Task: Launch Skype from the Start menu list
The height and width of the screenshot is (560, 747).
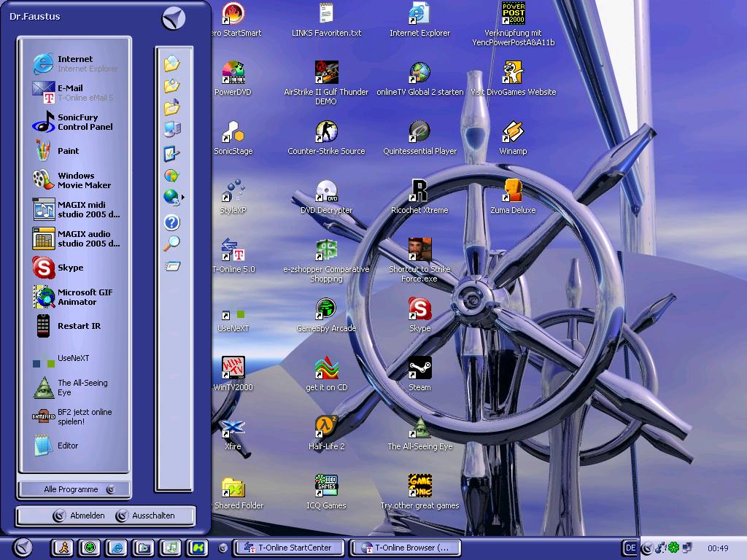Action: 58,268
